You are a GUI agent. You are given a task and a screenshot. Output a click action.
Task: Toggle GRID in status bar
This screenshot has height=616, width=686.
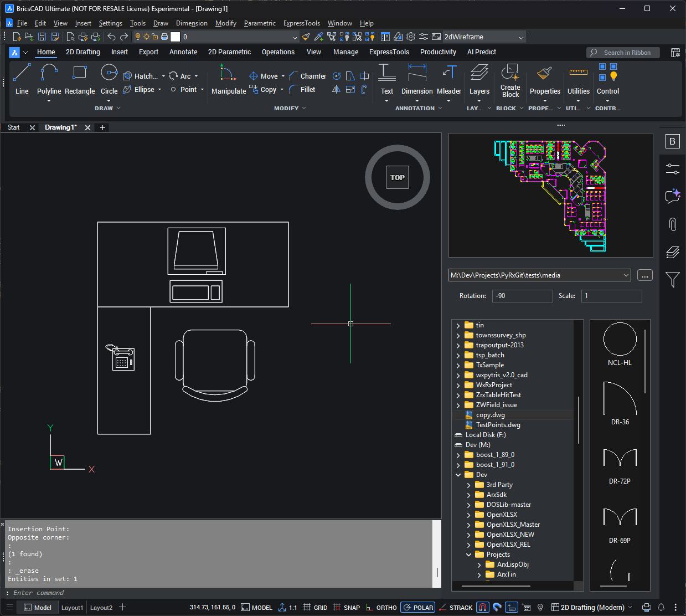[x=316, y=608]
